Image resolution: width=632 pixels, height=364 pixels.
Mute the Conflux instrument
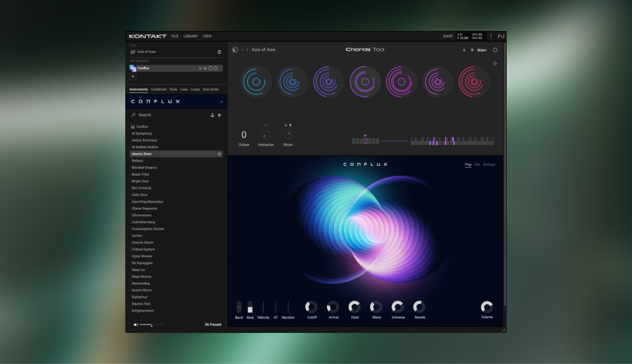(x=205, y=69)
